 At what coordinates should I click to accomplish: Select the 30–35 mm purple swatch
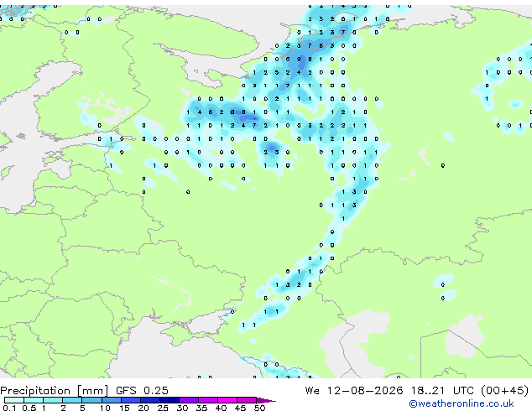click(x=189, y=400)
